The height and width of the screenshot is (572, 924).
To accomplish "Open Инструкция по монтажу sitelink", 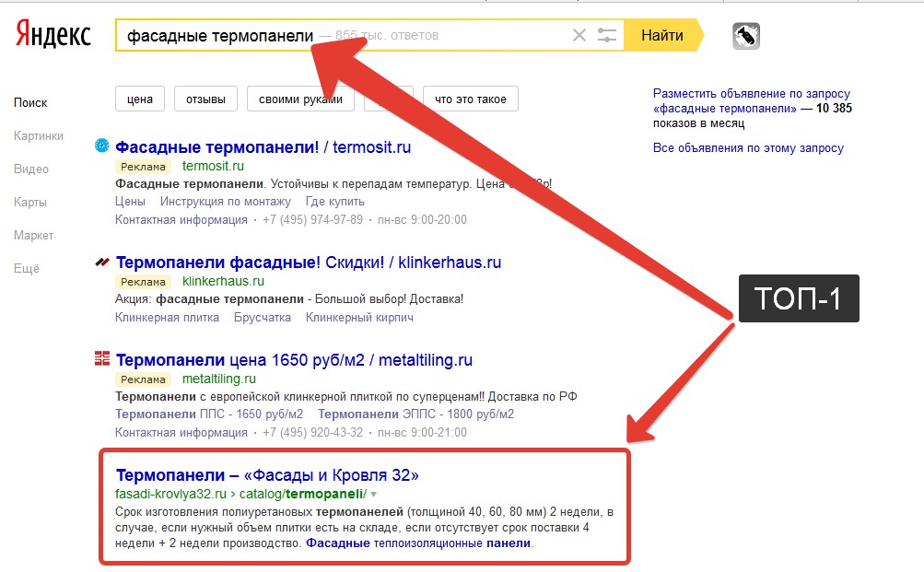I will (x=226, y=201).
